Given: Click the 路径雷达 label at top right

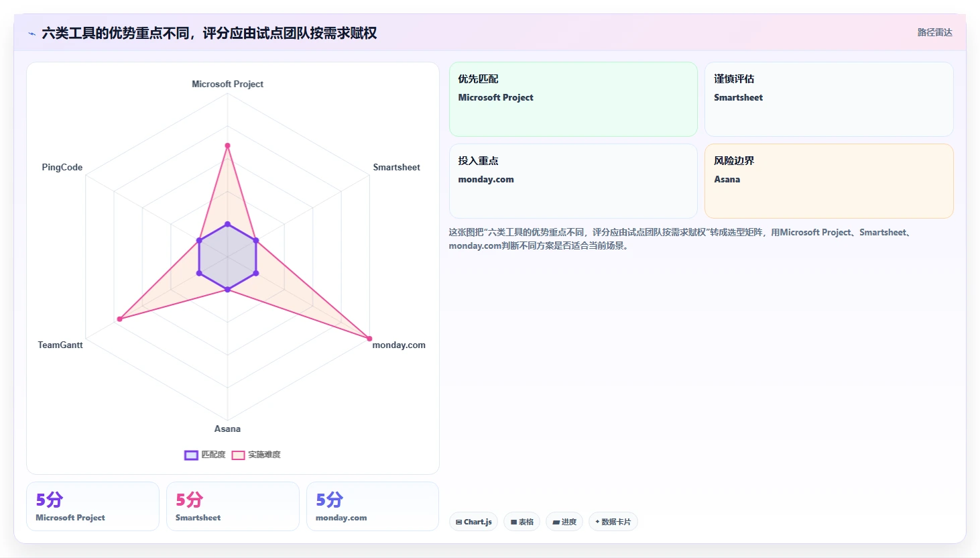Looking at the screenshot, I should point(934,32).
